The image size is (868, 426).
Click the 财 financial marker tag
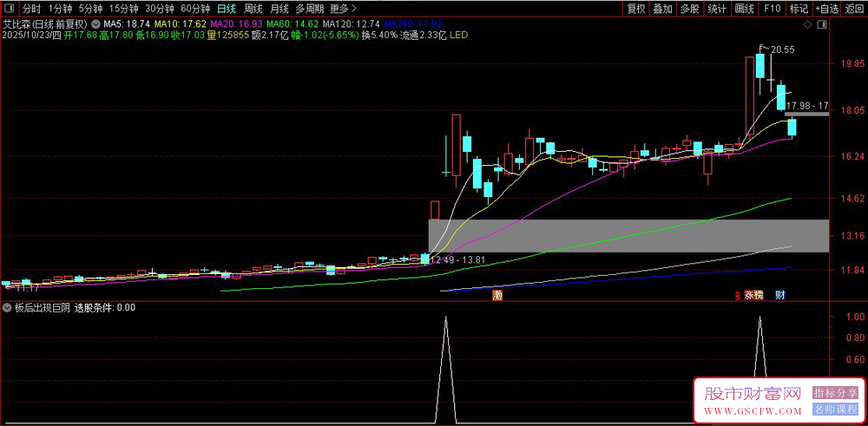point(779,296)
